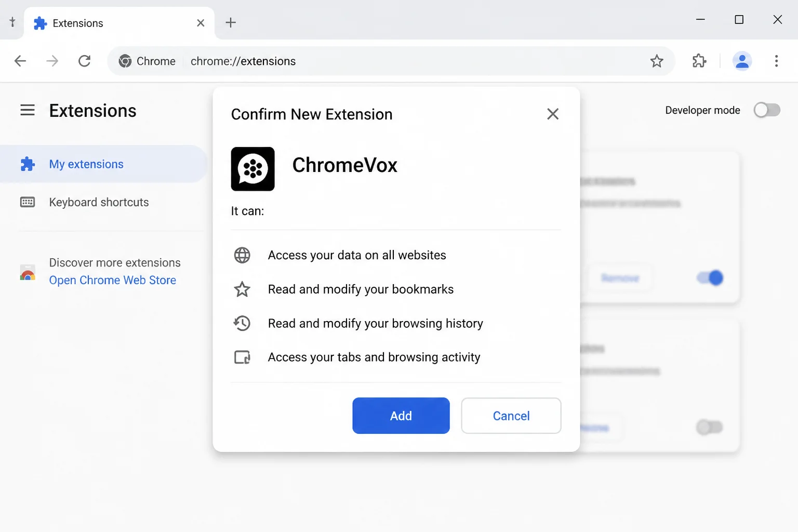
Task: Go back with the back arrow
Action: coord(20,61)
